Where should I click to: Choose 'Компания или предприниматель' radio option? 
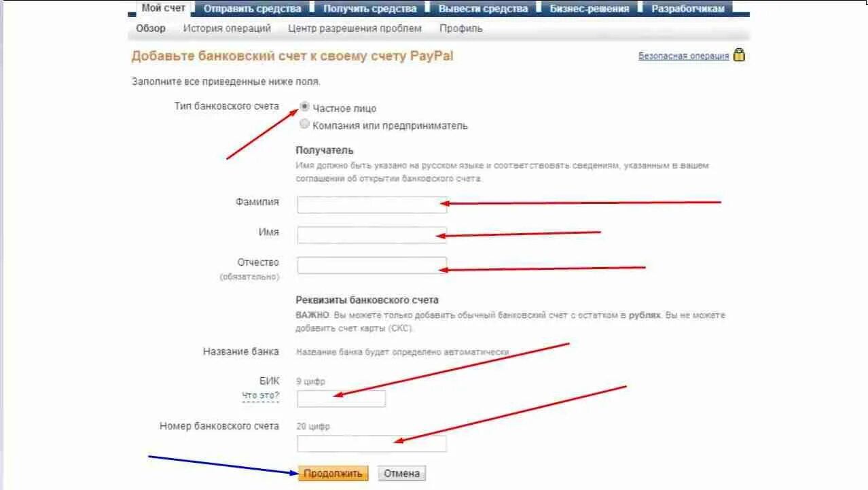(305, 124)
